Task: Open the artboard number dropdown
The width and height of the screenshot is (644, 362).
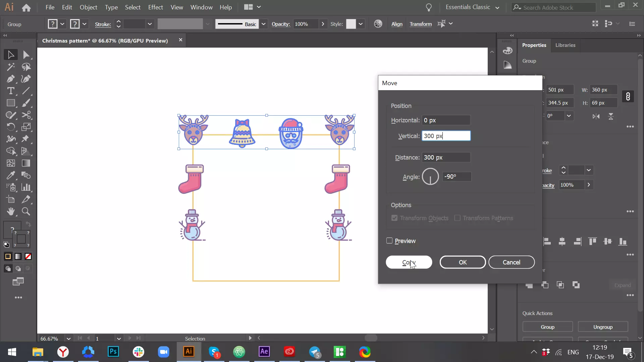Action: [x=119, y=339]
